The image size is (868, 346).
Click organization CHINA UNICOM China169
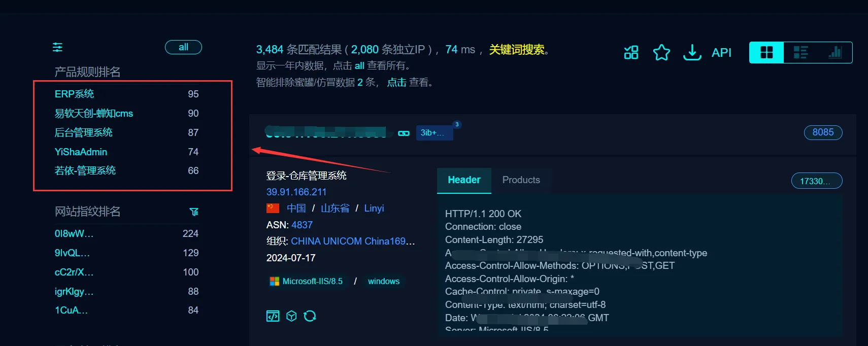tap(353, 241)
